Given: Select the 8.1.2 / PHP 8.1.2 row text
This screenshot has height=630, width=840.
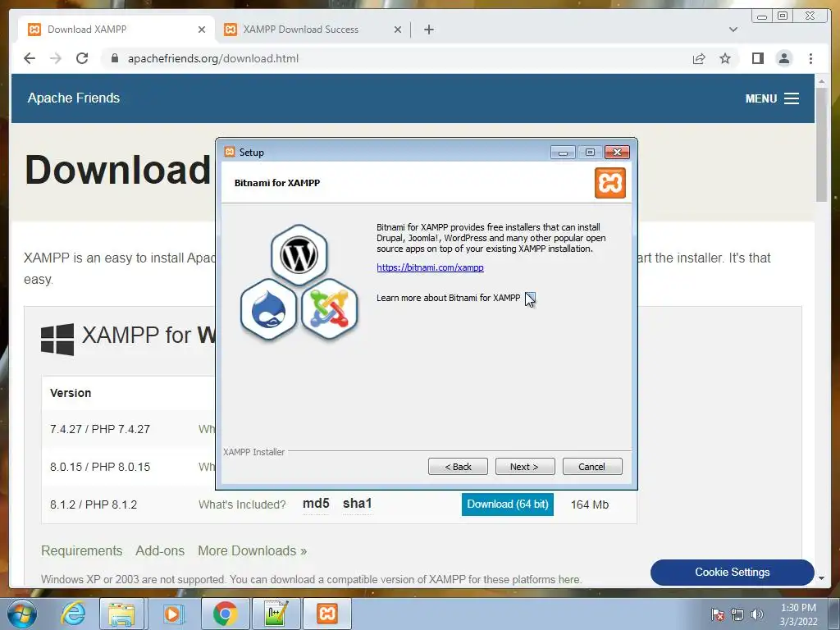Looking at the screenshot, I should pyautogui.click(x=94, y=504).
